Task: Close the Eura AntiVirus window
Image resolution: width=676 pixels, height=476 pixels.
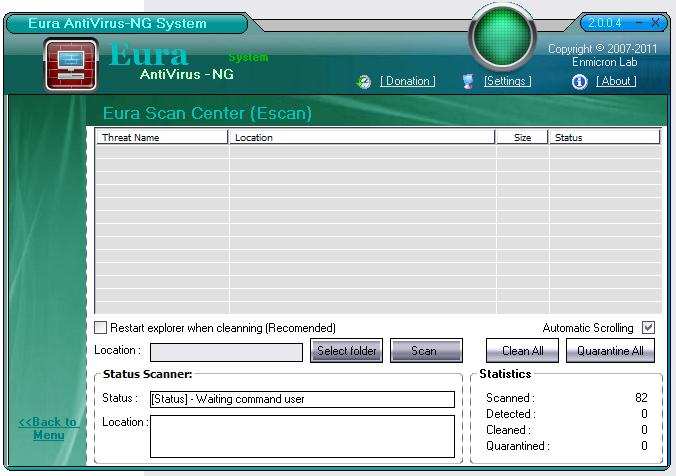Action: 655,22
